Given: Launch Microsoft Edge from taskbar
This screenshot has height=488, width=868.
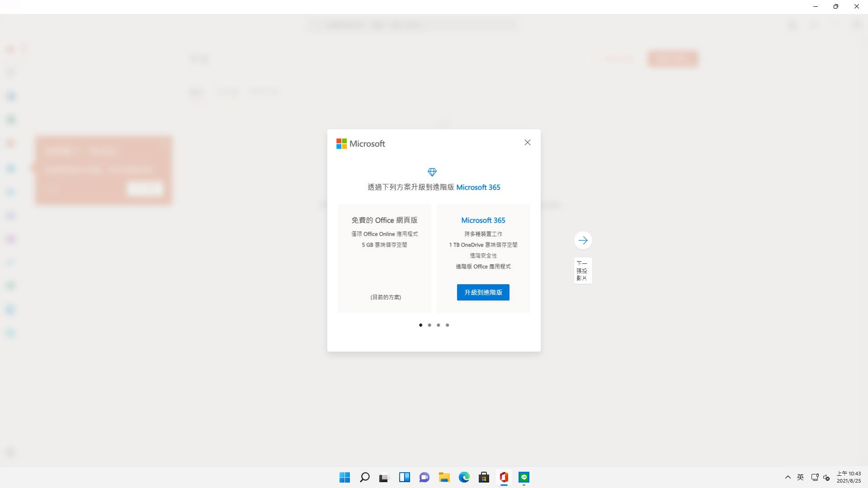Looking at the screenshot, I should pos(464,477).
